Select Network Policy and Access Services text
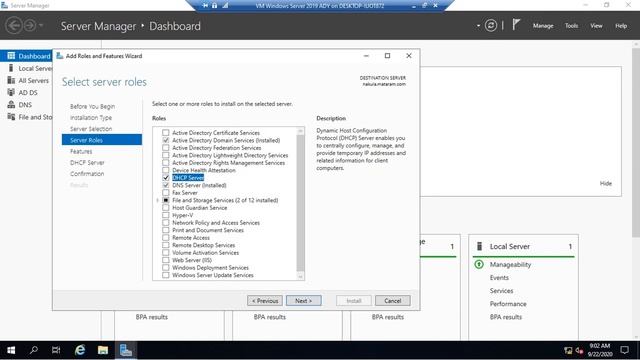The width and height of the screenshot is (640, 360). [216, 223]
